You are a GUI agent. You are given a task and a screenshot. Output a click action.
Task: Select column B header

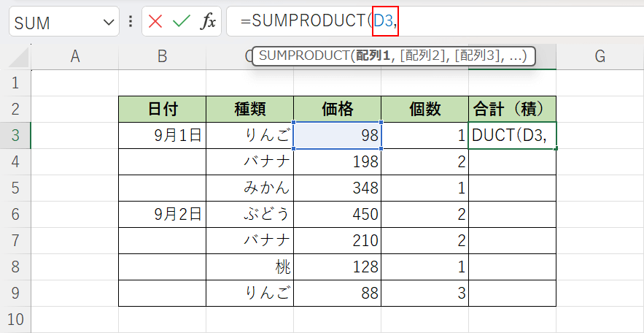(x=162, y=56)
